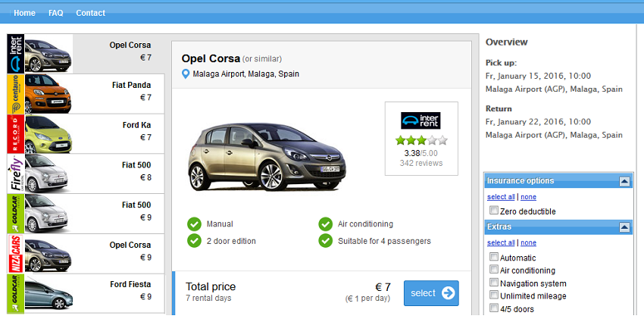Viewport: 644px width, 322px height.
Task: Click the Fiat Panda name in the list
Action: [131, 86]
